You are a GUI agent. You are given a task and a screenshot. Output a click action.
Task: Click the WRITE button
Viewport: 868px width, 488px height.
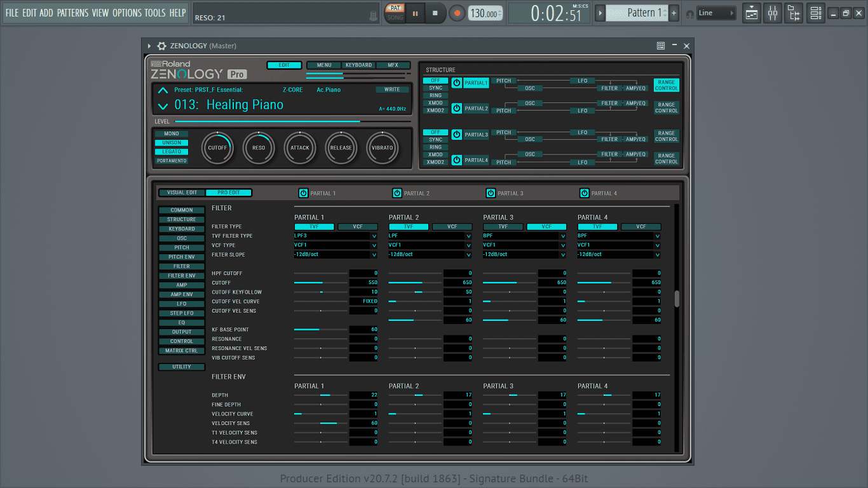pyautogui.click(x=392, y=90)
